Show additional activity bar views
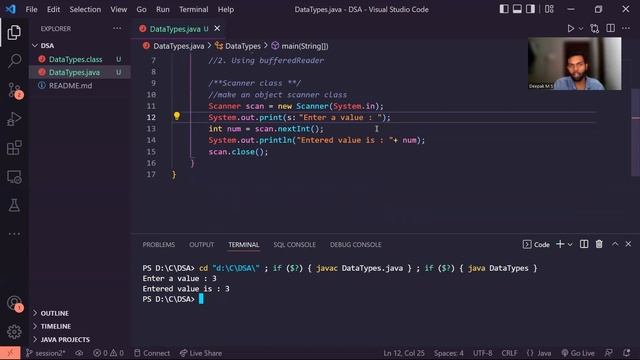The width and height of the screenshot is (640, 360). [x=14, y=234]
